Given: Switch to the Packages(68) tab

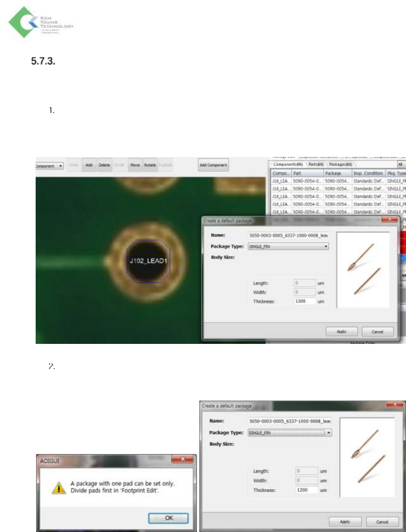Looking at the screenshot, I should pos(340,164).
